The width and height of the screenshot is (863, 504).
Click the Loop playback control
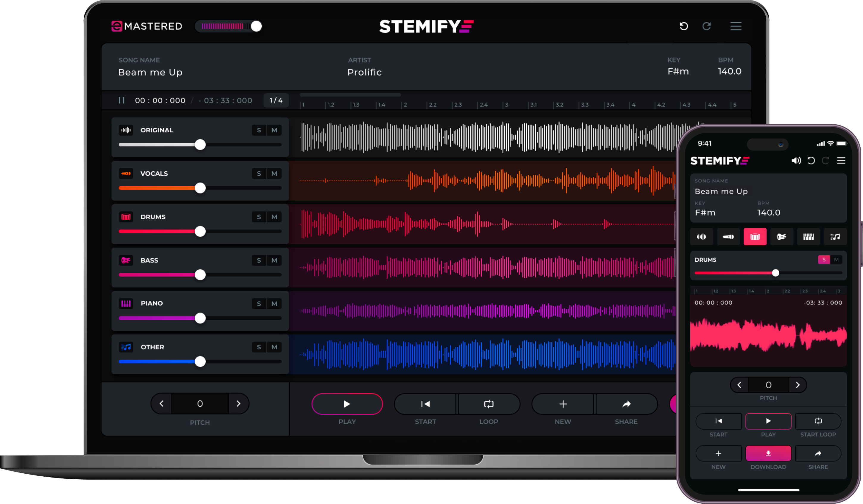click(489, 404)
